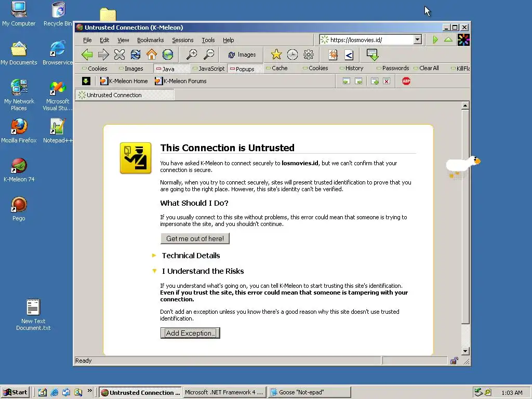
Task: Open a new tab with plus icon
Action: (375, 81)
